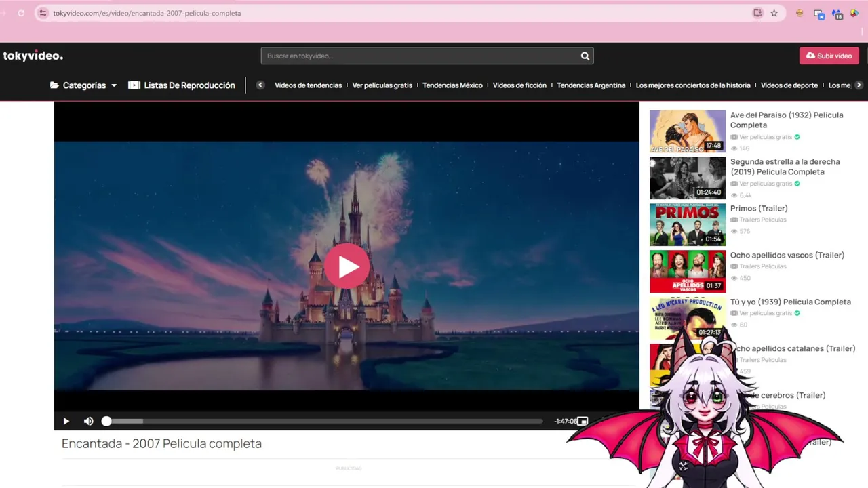The width and height of the screenshot is (868, 488).
Task: Reload the page
Action: [21, 13]
